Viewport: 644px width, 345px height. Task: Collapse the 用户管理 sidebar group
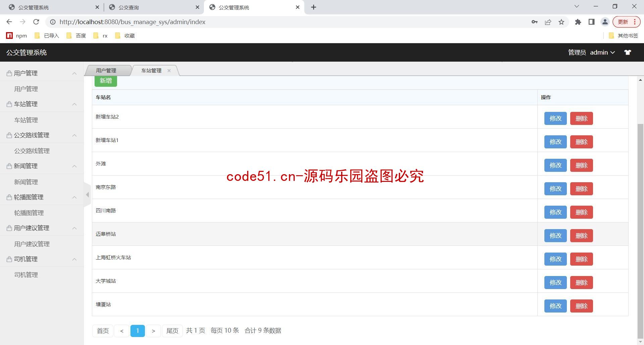[42, 73]
